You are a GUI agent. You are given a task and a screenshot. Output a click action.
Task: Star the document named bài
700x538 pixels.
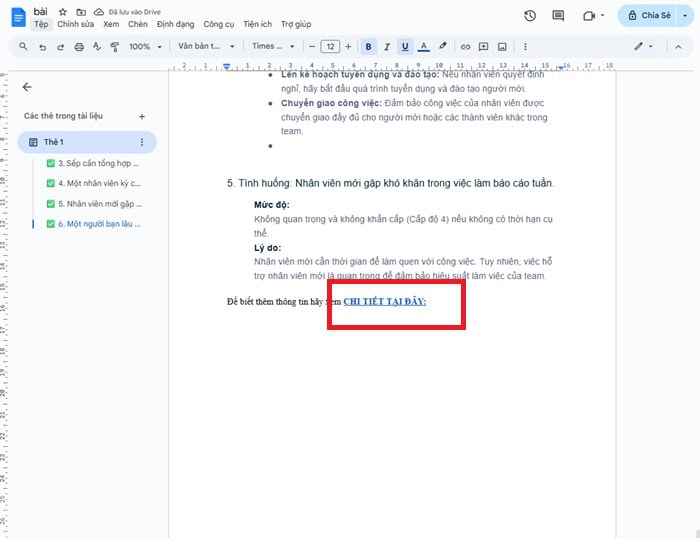tap(63, 12)
